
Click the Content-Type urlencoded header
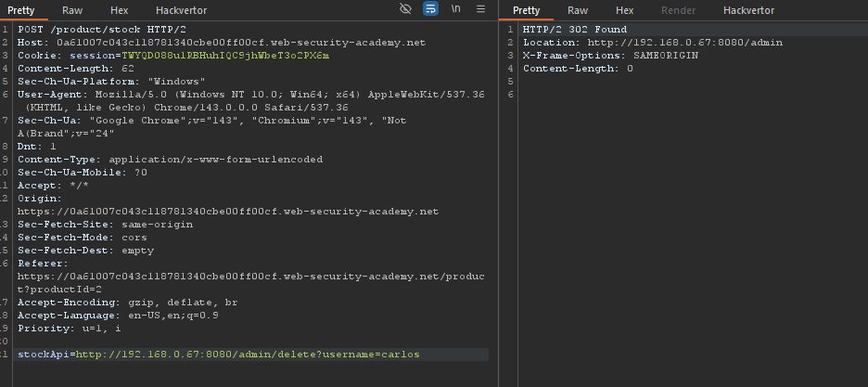point(170,160)
